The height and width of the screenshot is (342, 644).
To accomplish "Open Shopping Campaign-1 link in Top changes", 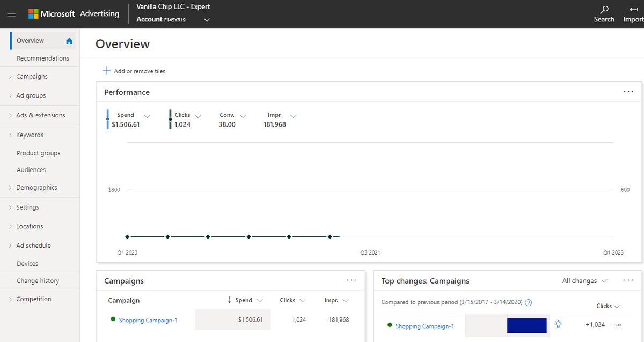I will pos(425,326).
